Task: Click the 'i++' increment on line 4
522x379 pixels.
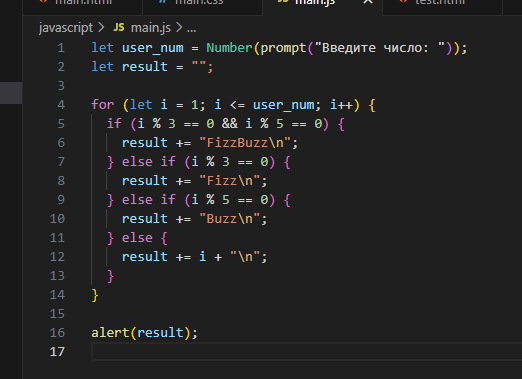Action: tap(342, 105)
